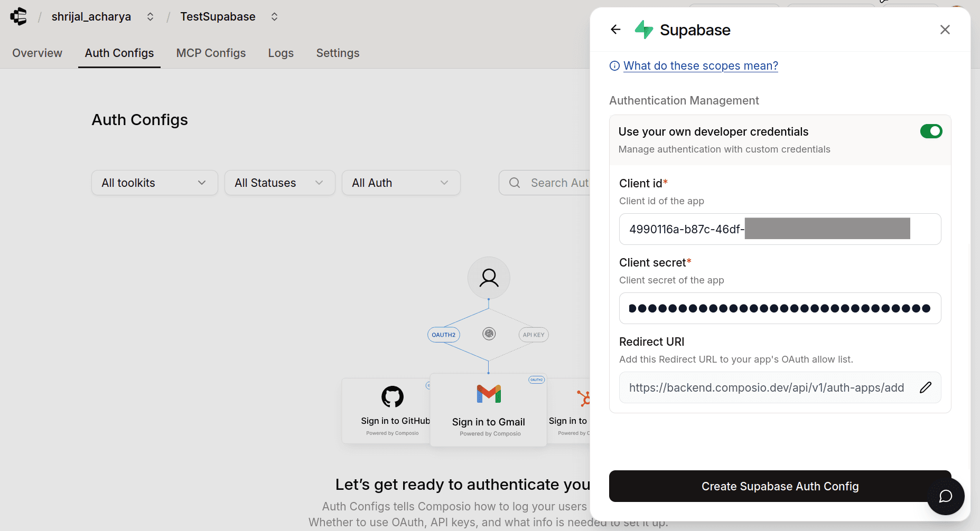Click the Manage authentication with custom credentials text
The height and width of the screenshot is (531, 980).
click(x=724, y=149)
